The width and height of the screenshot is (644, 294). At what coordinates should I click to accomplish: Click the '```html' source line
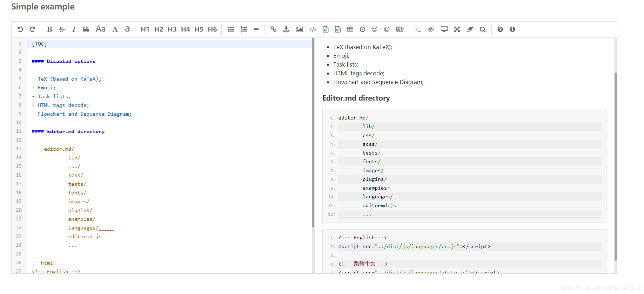click(42, 263)
